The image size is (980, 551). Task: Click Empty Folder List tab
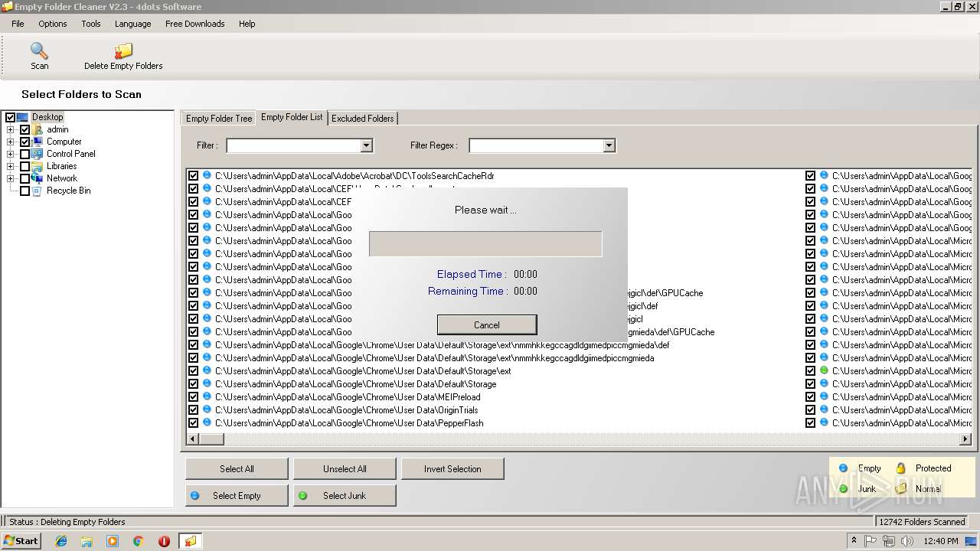click(292, 117)
